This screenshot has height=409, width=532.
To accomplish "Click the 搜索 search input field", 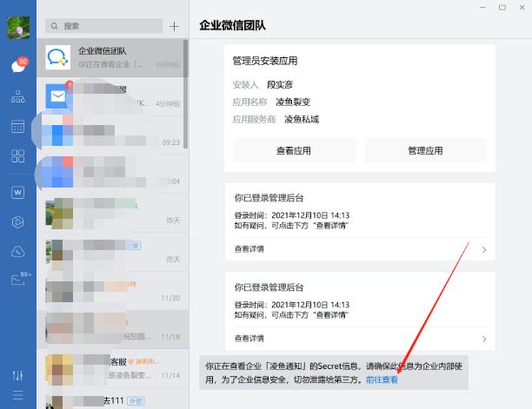I will tap(103, 26).
